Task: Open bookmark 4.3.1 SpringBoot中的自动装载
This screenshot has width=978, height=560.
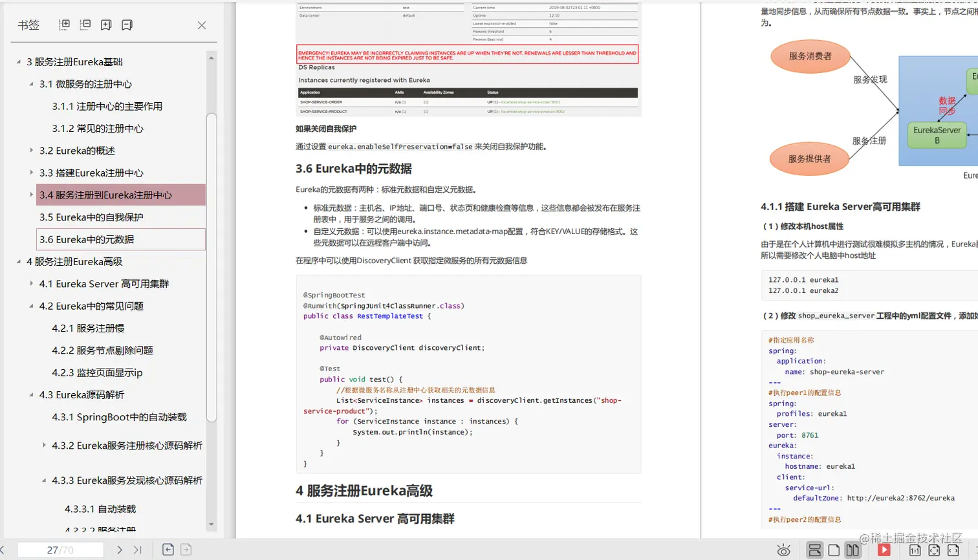Action: click(x=119, y=417)
